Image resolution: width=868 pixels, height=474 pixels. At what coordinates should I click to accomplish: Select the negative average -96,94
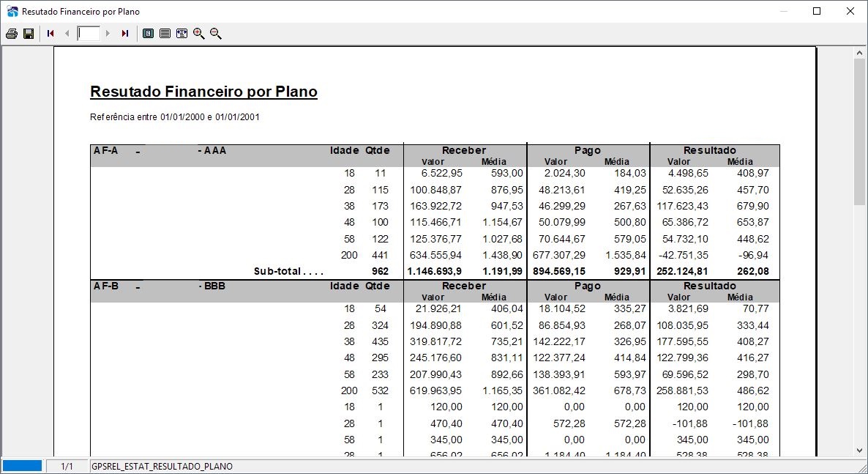[753, 256]
